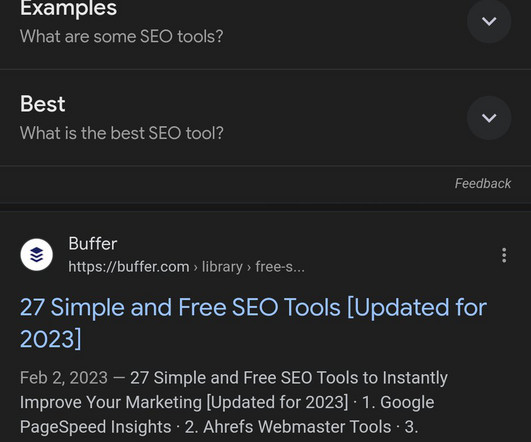Screen dimensions: 531x442
Task: Open the "27 Simple and Free SEO Tools" title
Action: pos(253,323)
